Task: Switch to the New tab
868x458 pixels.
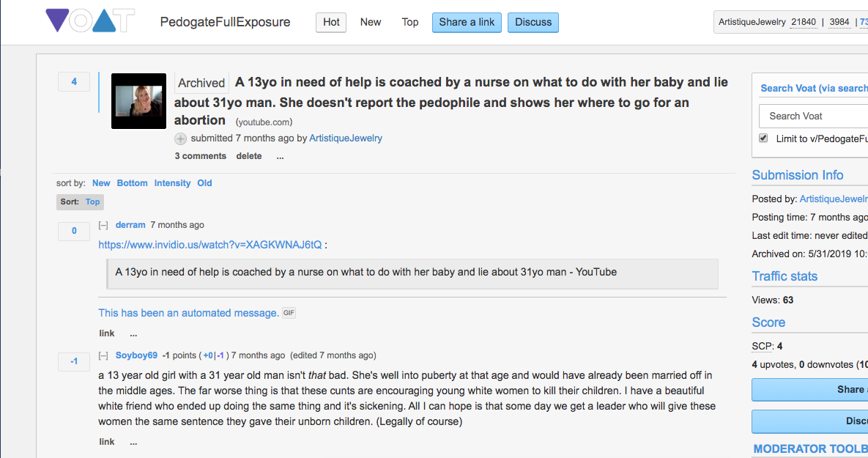Action: [x=371, y=22]
